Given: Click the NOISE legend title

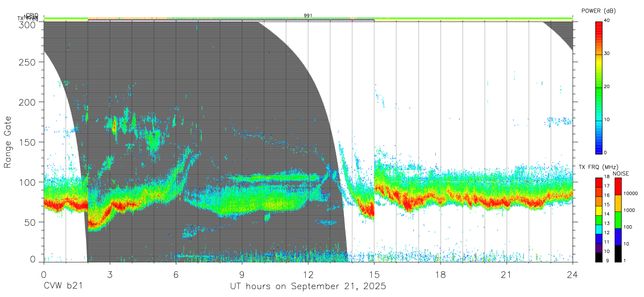Looking at the screenshot, I should pyautogui.click(x=620, y=173).
